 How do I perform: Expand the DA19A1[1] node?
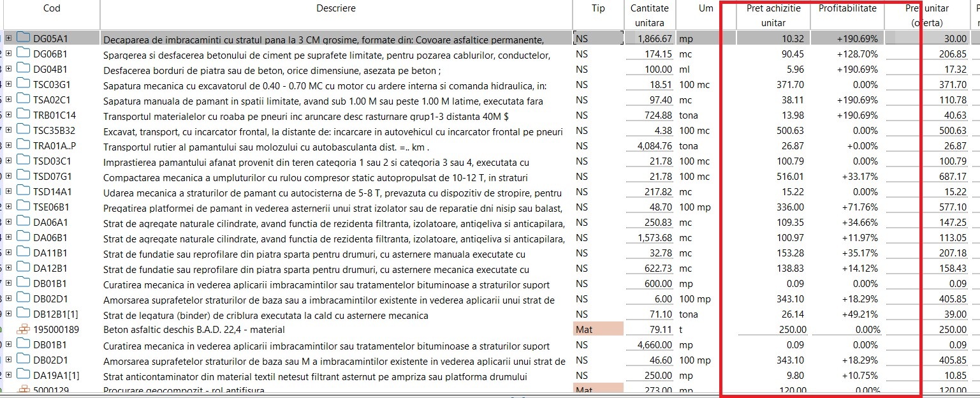[8, 375]
